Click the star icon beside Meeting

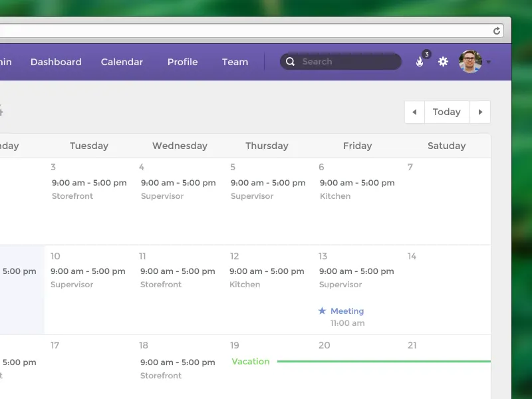tap(323, 311)
